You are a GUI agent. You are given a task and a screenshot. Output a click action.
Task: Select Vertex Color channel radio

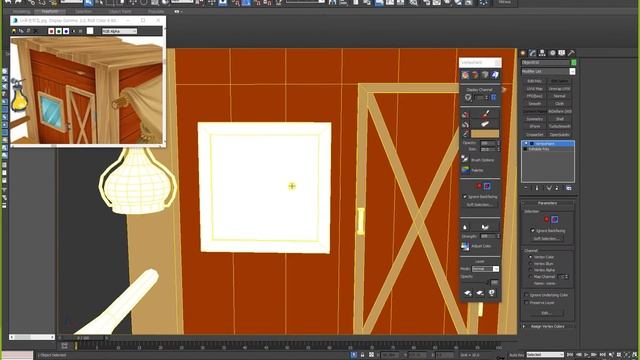click(x=531, y=257)
